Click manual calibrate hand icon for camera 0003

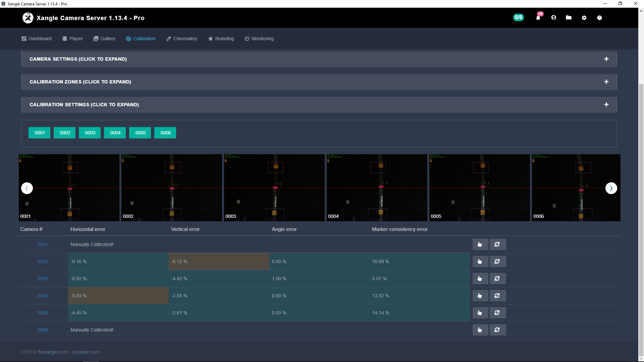tap(480, 279)
